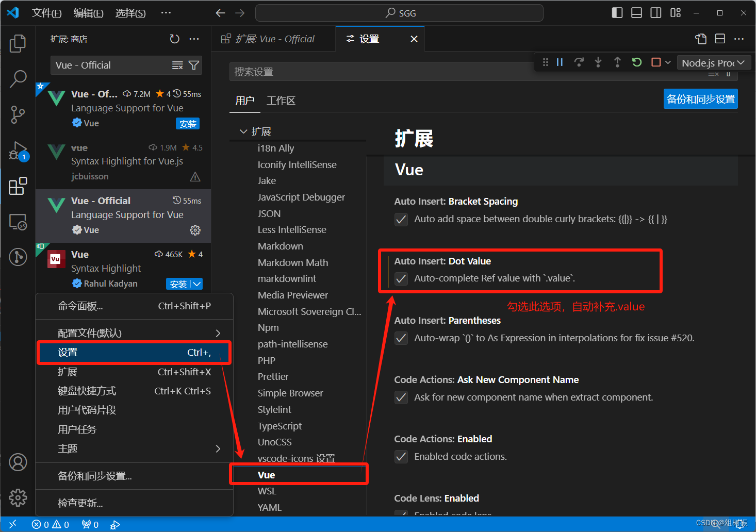Split the editor layout icon
The height and width of the screenshot is (532, 756).
point(720,39)
